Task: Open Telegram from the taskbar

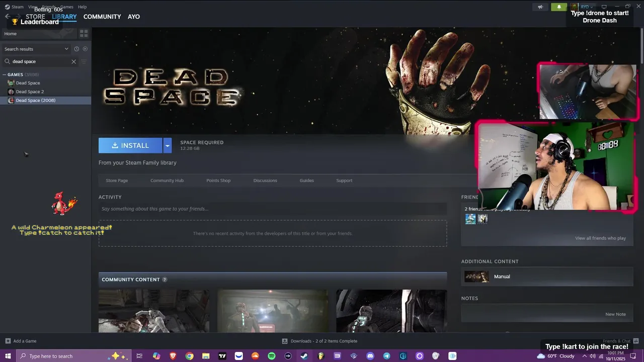Action: 386,356
